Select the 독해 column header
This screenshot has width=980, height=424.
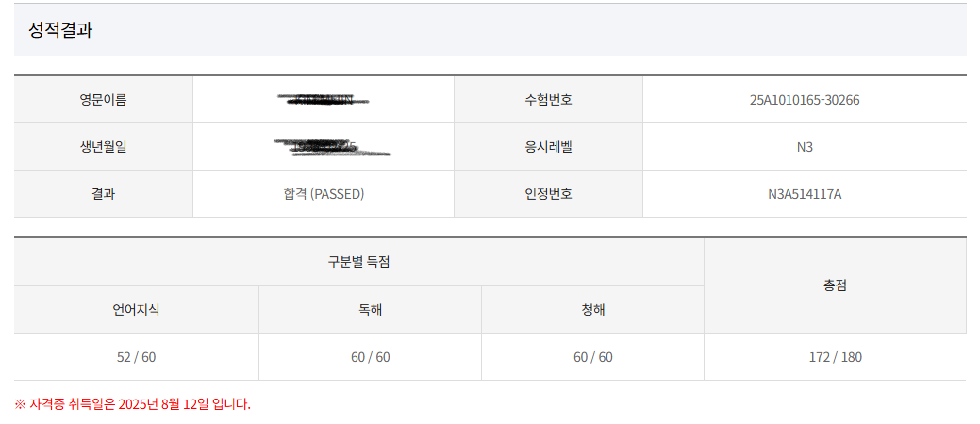point(370,310)
